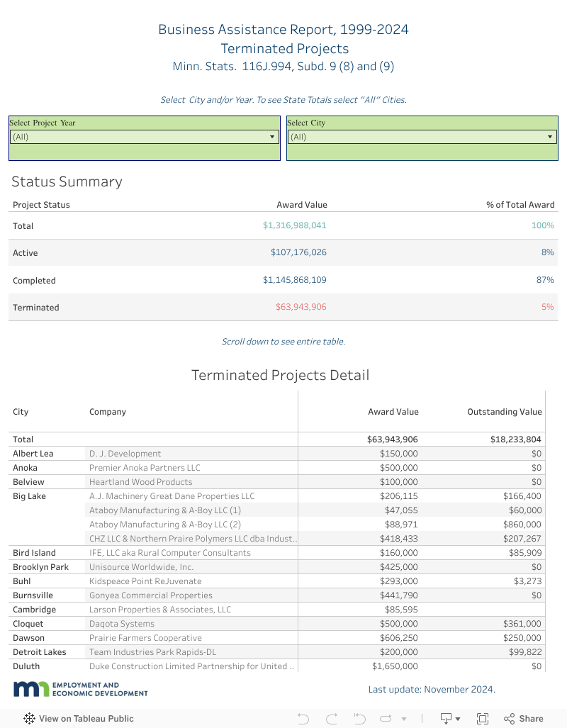Select the Terminated status row
The width and height of the screenshot is (567, 728).
[36, 308]
